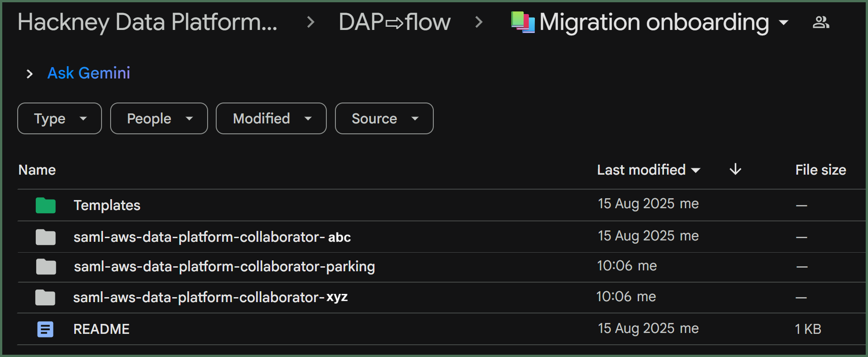Click the collaborator-xyz folder icon
Image resolution: width=868 pixels, height=357 pixels.
point(45,297)
